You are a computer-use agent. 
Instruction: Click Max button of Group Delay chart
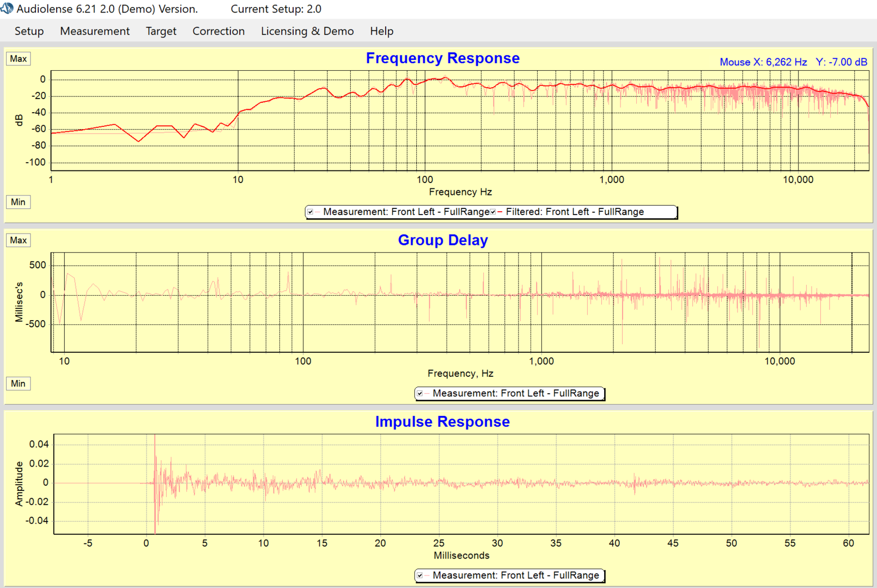(19, 240)
